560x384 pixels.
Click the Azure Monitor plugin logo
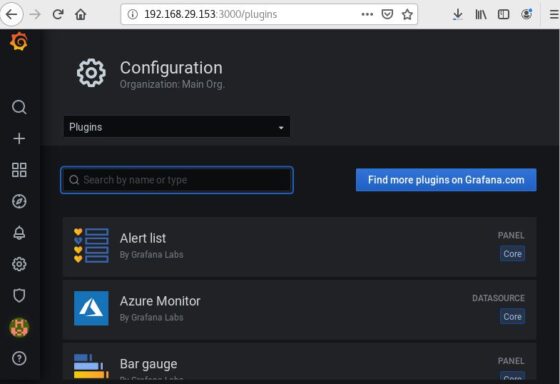click(x=91, y=308)
